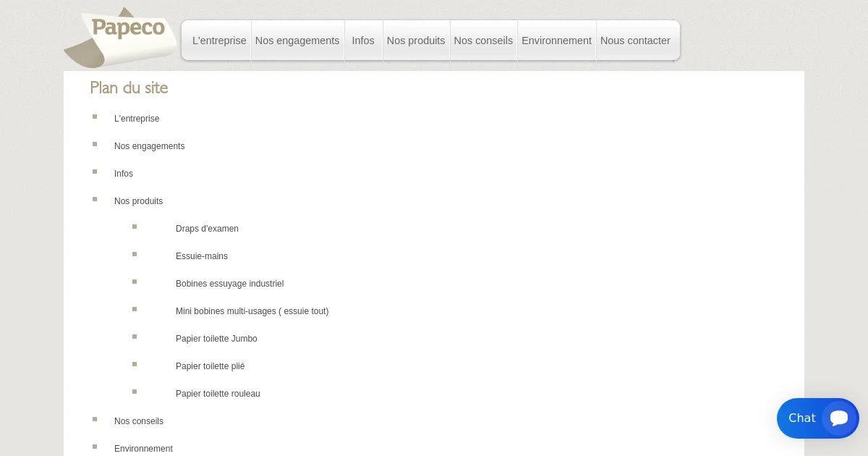868x456 pixels.
Task: Select the Infos navigation menu item
Action: pyautogui.click(x=363, y=41)
